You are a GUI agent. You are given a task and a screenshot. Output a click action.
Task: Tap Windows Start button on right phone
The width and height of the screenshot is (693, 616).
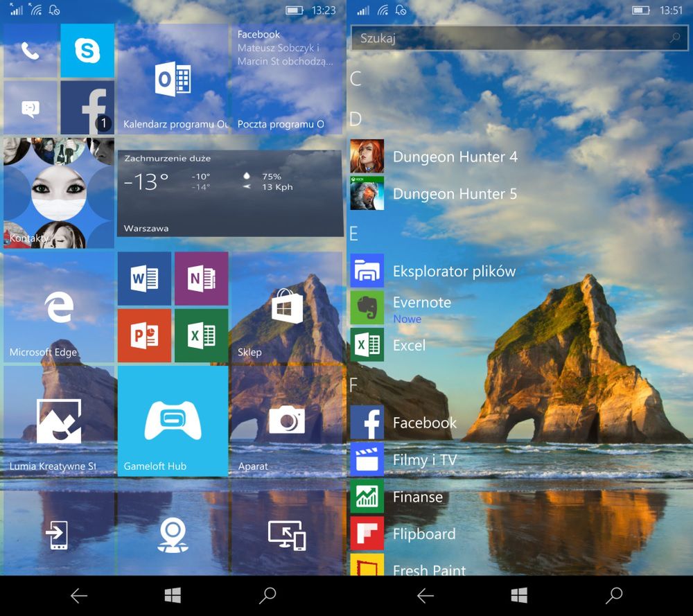[519, 595]
